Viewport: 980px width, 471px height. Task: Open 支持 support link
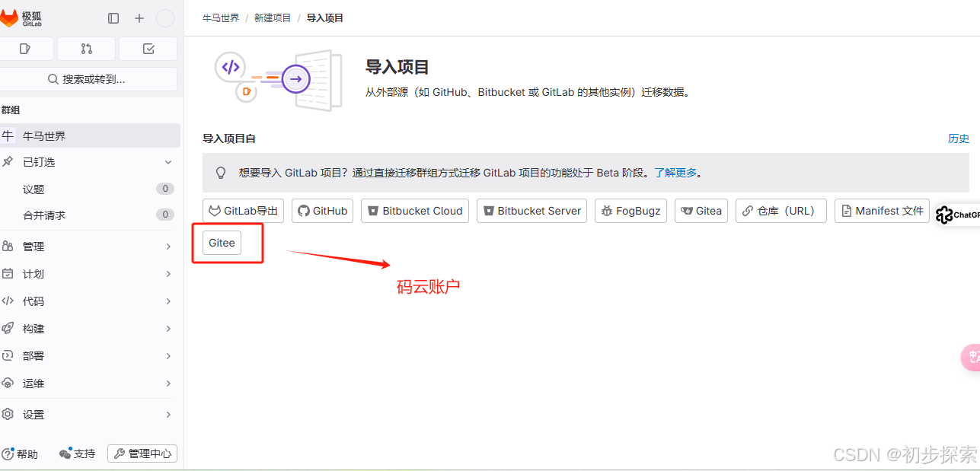tap(78, 454)
